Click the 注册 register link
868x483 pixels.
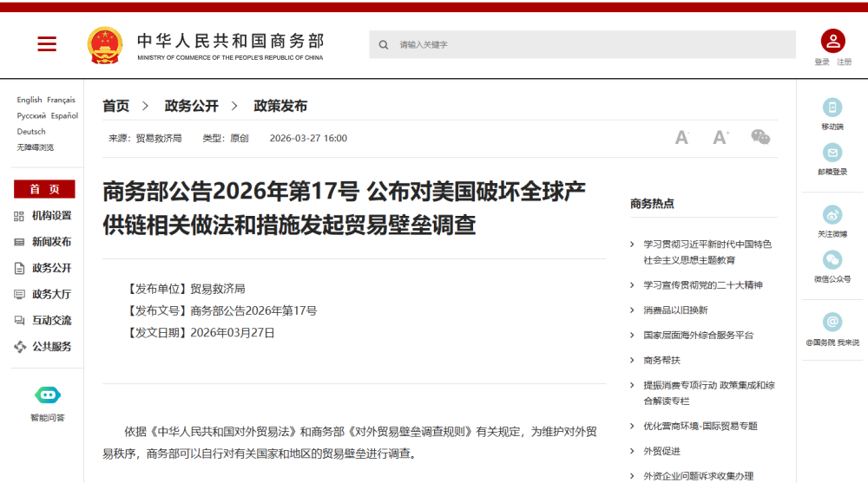point(844,62)
